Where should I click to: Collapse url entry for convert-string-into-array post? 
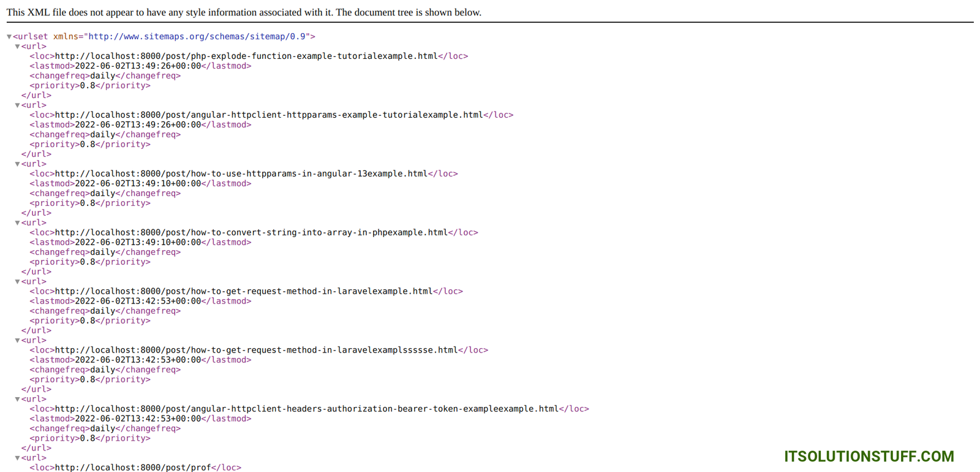point(18,223)
